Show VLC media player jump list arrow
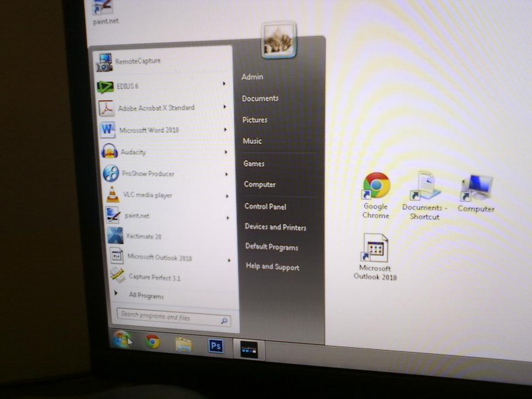 click(227, 196)
